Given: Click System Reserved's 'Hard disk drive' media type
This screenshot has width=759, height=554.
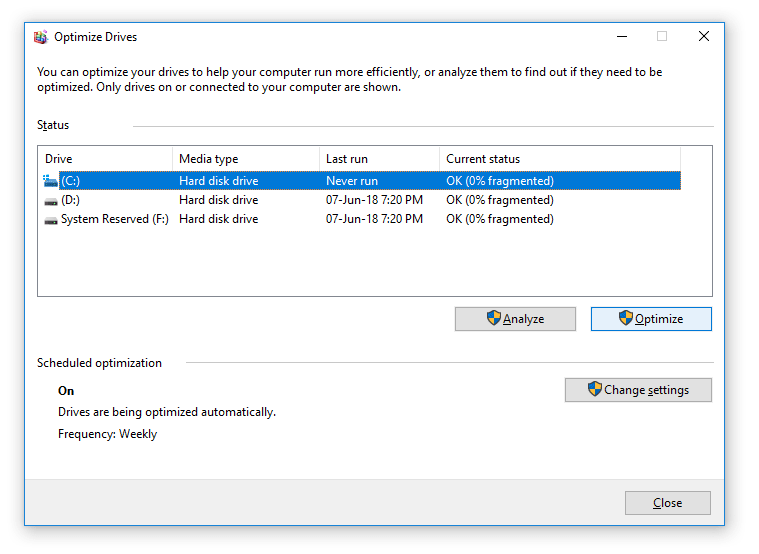Looking at the screenshot, I should coord(218,219).
